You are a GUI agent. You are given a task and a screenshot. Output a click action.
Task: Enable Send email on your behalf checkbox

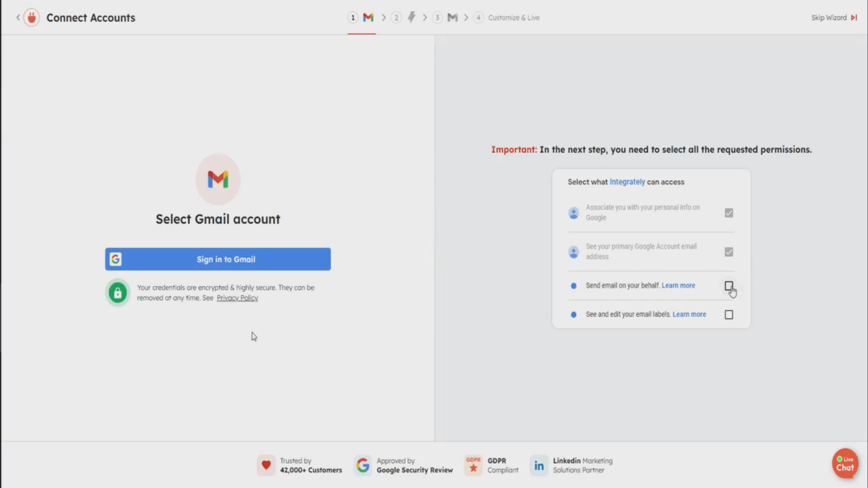coord(729,286)
